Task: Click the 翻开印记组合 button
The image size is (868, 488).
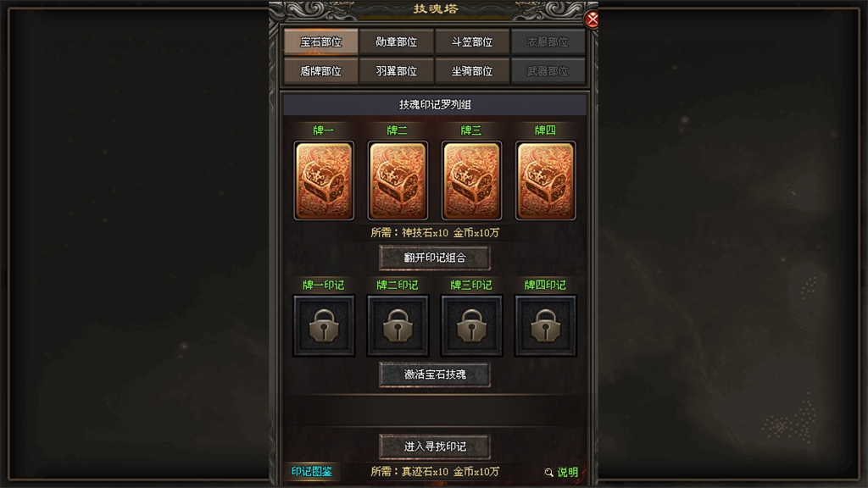Action: (x=435, y=258)
